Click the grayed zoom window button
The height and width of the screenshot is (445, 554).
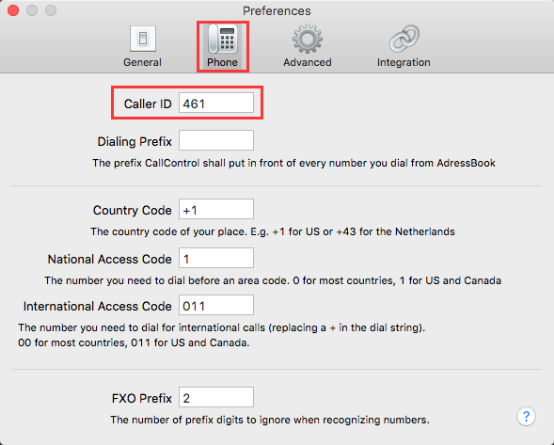(51, 10)
